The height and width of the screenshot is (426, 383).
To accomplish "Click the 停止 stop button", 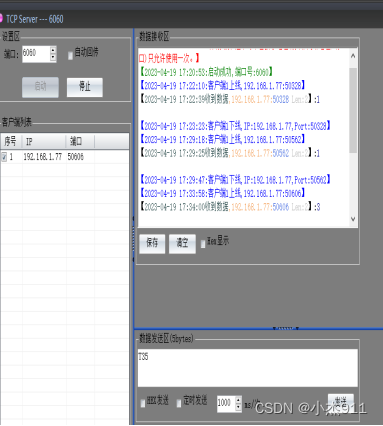I will (85, 87).
